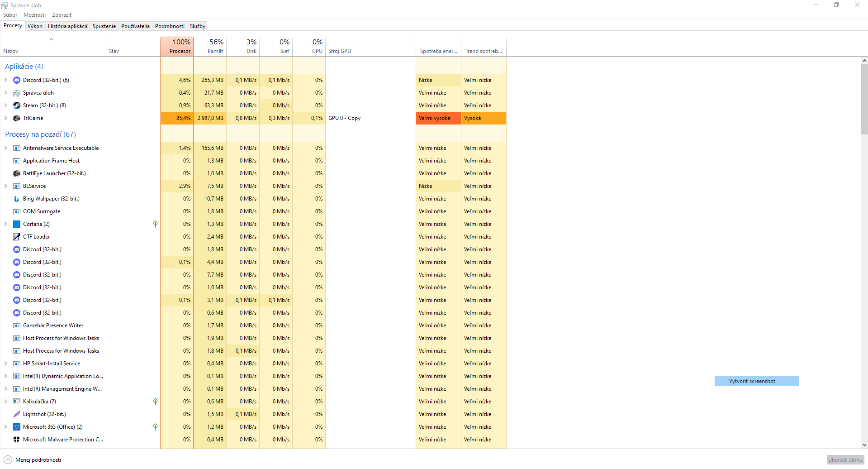Click the Microsoft Malware Protection shield icon

[x=17, y=440]
